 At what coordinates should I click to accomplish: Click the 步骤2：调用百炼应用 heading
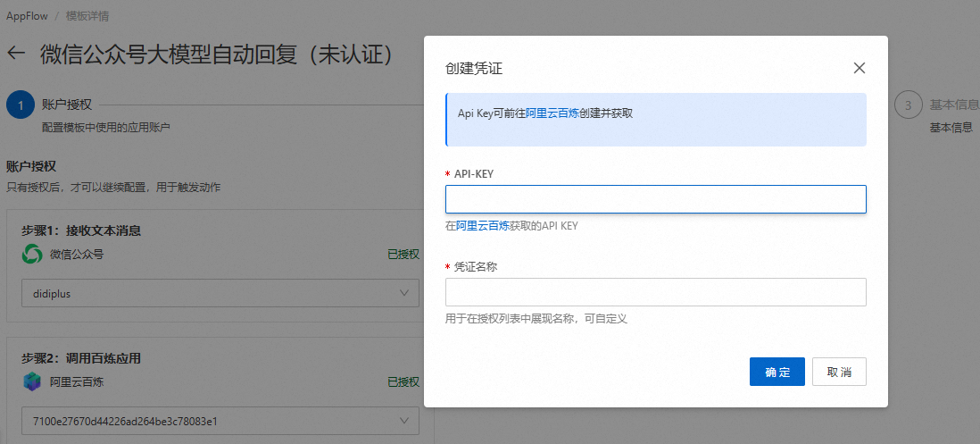(81, 358)
